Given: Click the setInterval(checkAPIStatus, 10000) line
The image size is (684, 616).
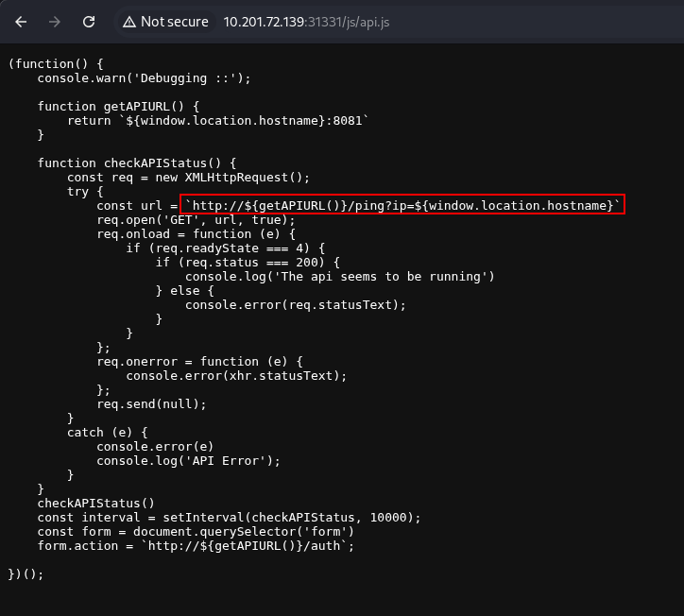Looking at the screenshot, I should 229,517.
